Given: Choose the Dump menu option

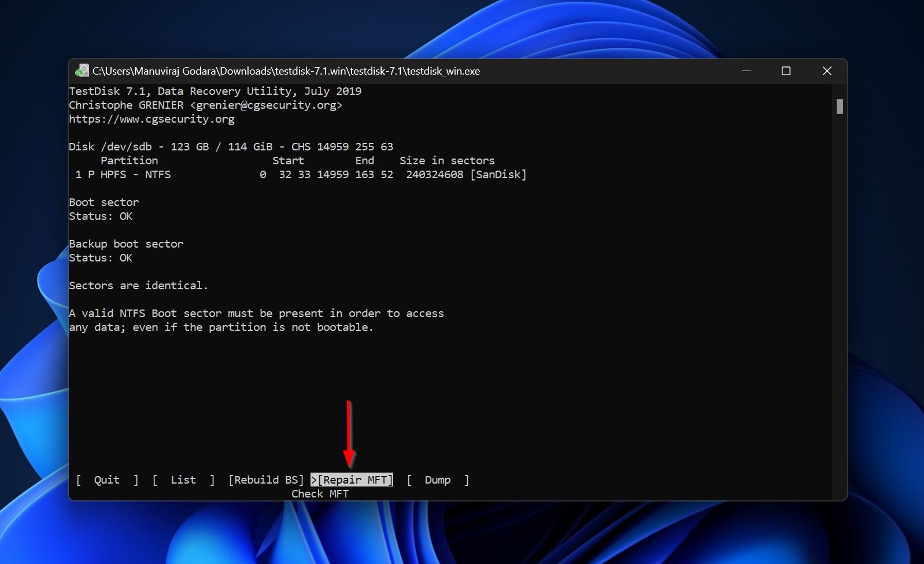Looking at the screenshot, I should [x=438, y=480].
